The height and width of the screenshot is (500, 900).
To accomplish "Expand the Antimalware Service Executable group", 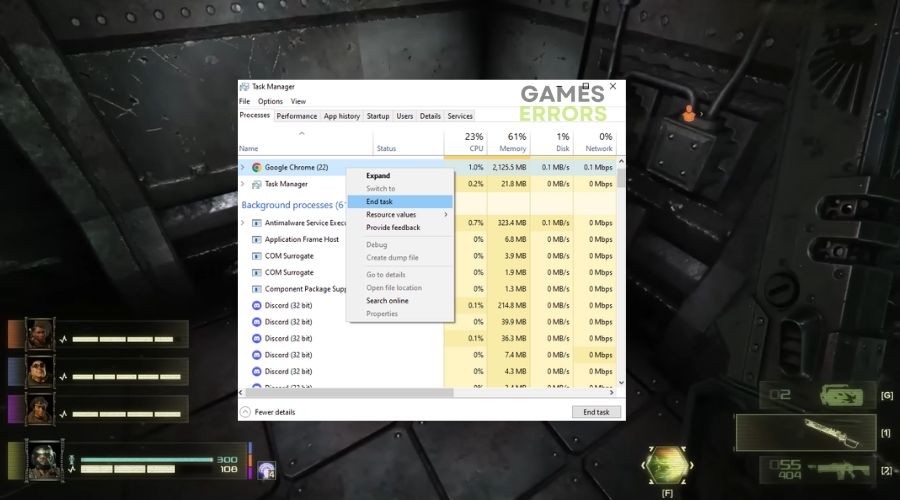I will 243,223.
